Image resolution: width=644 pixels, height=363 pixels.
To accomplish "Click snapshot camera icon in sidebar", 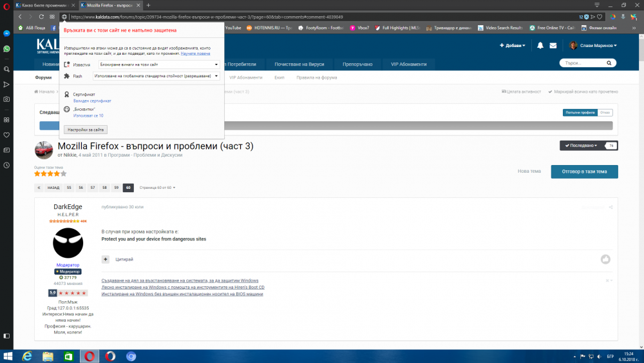I will [x=6, y=99].
